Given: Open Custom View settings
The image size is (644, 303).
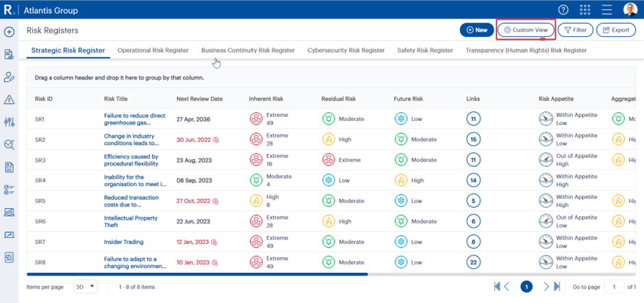Looking at the screenshot, I should [x=526, y=30].
